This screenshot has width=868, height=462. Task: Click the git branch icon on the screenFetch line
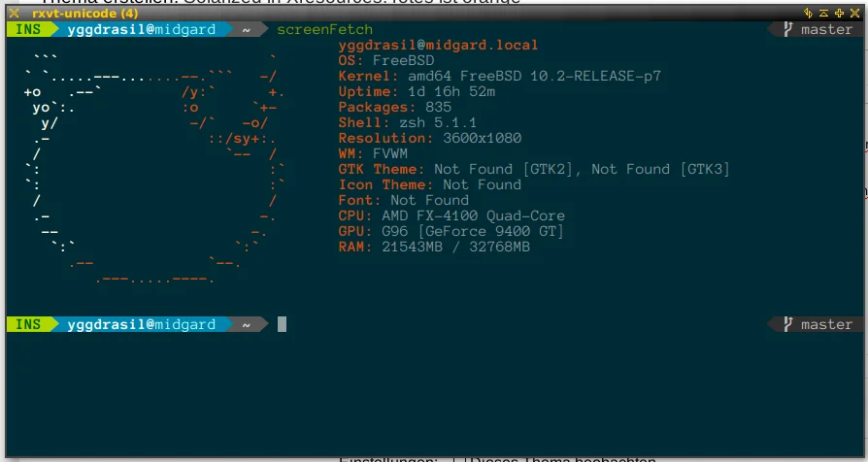(788, 29)
